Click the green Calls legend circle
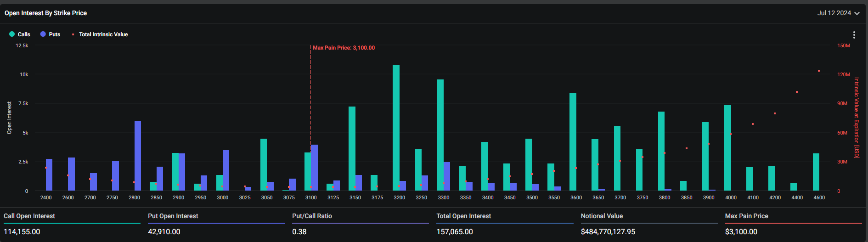The height and width of the screenshot is (242, 868). point(12,34)
